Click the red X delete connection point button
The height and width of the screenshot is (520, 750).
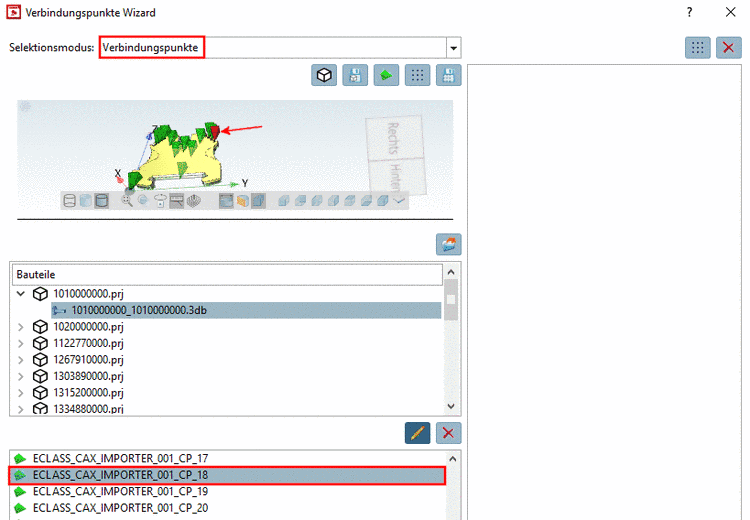pos(448,433)
